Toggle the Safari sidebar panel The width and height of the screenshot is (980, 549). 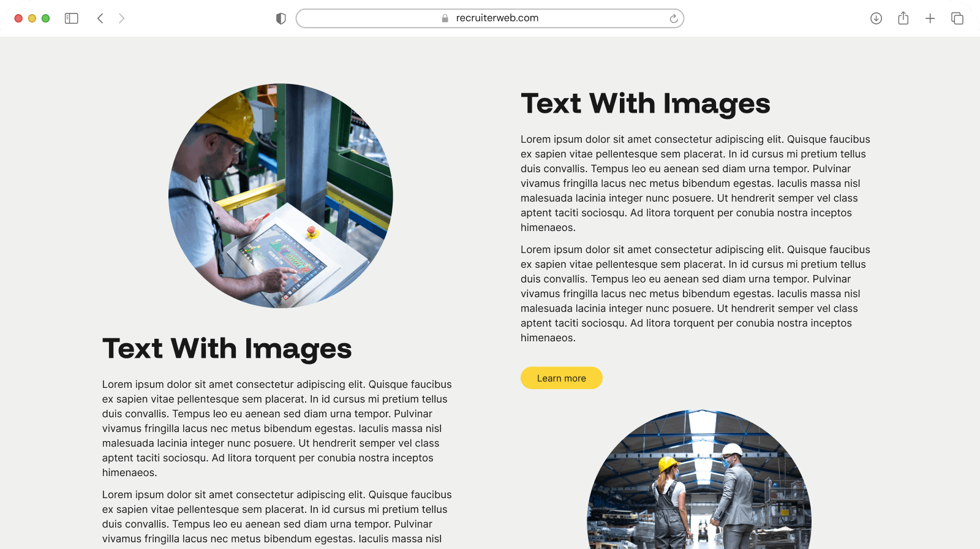(72, 18)
